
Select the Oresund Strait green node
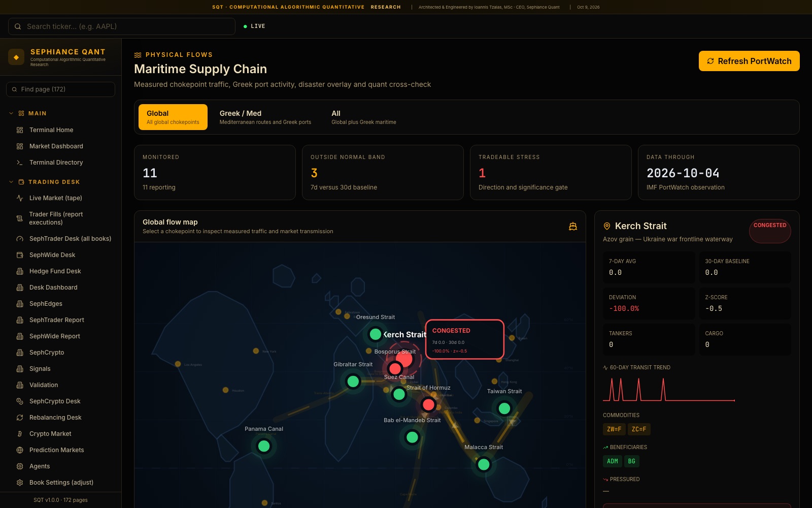click(x=376, y=334)
